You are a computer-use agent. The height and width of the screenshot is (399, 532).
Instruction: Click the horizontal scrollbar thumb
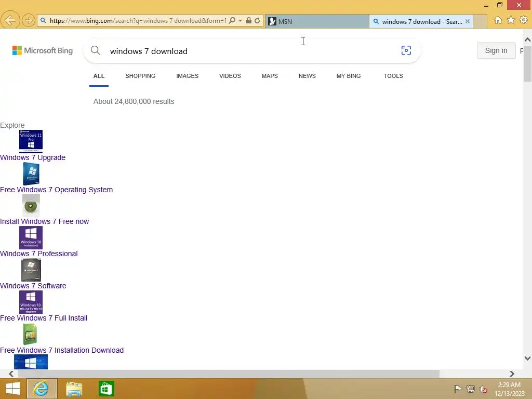pyautogui.click(x=229, y=374)
